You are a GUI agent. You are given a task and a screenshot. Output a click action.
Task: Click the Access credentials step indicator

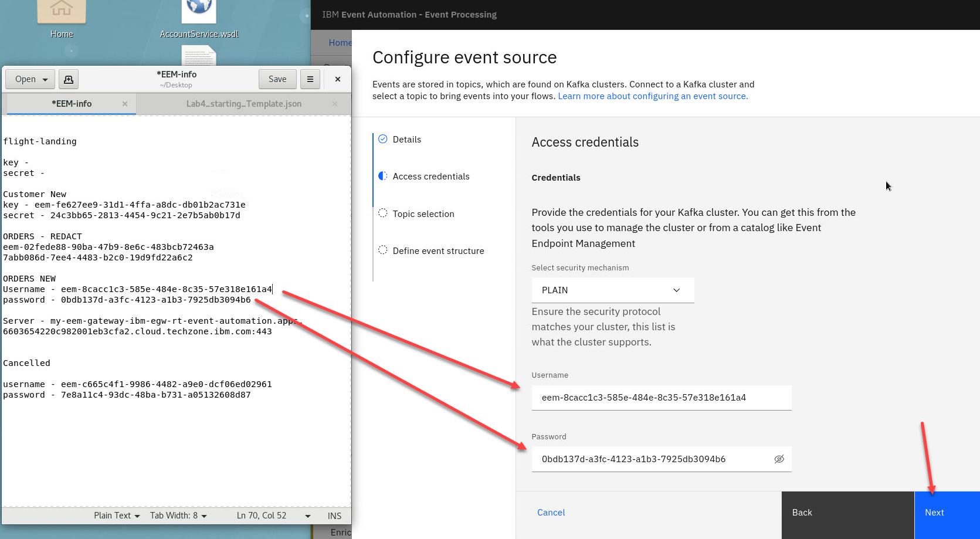430,177
